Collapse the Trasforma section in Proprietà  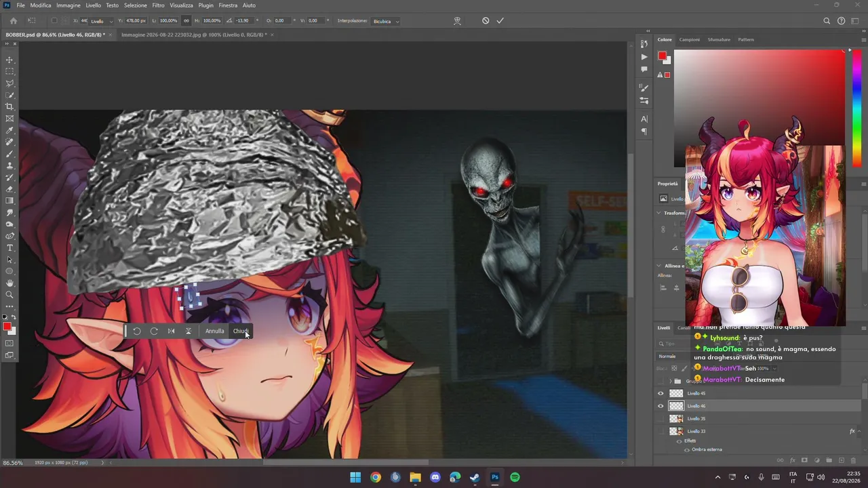pos(658,213)
